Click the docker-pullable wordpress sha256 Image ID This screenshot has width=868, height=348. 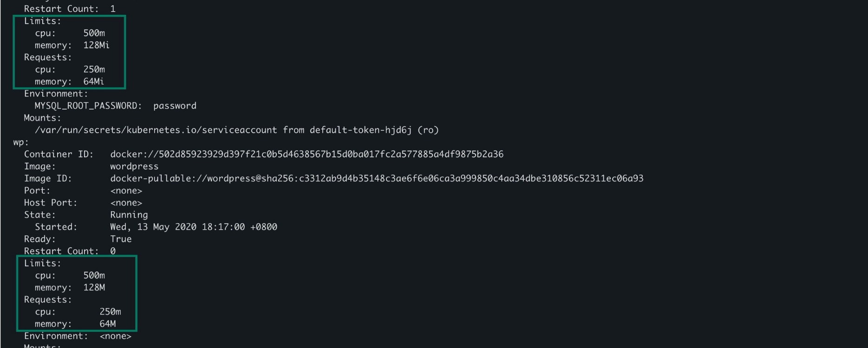point(377,178)
